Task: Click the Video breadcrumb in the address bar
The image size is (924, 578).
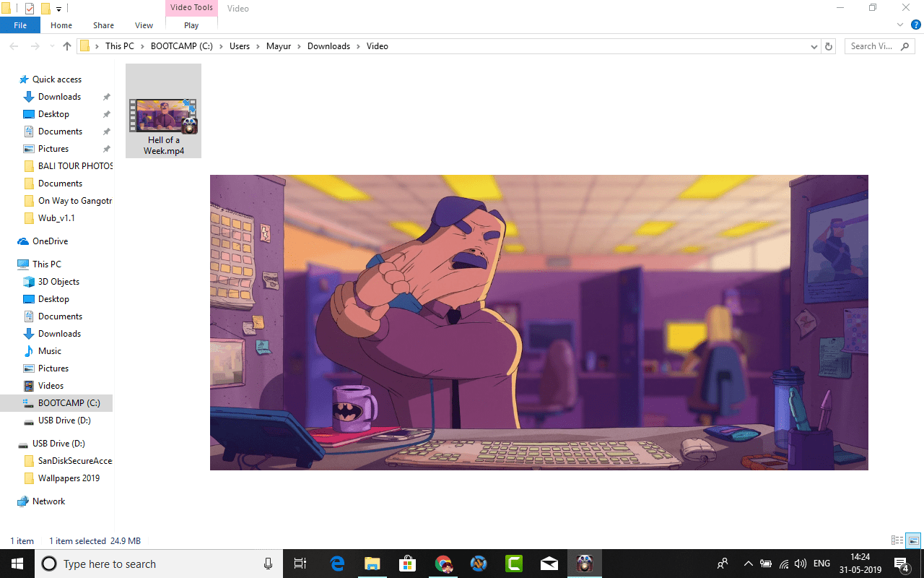Action: [378, 46]
